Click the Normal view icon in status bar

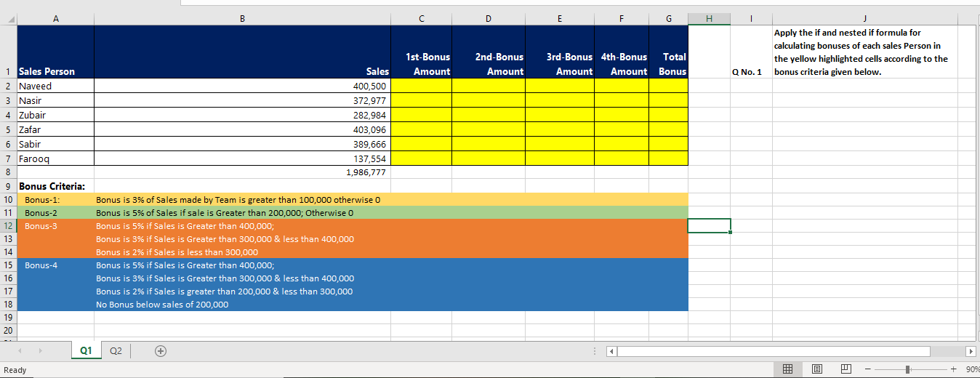point(788,369)
